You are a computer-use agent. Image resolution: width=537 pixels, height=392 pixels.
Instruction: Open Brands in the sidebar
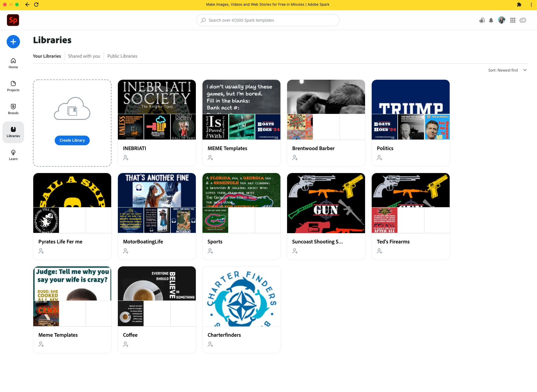click(13, 109)
